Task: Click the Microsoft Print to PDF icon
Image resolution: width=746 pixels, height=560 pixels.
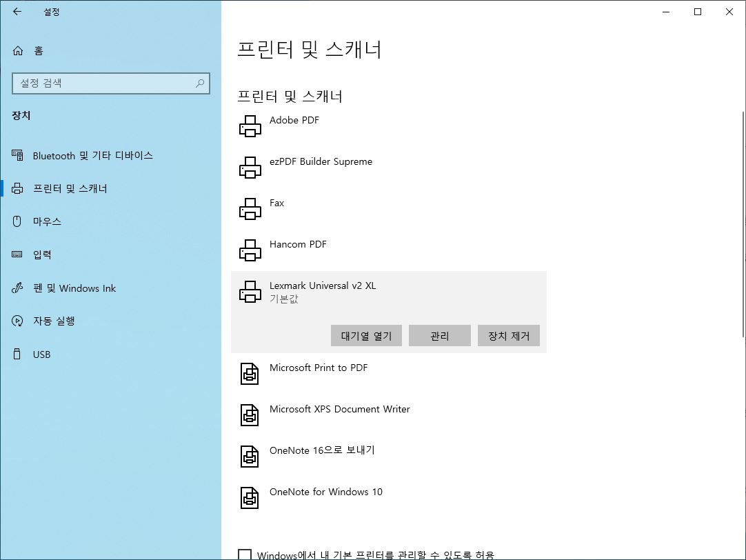Action: pyautogui.click(x=250, y=374)
